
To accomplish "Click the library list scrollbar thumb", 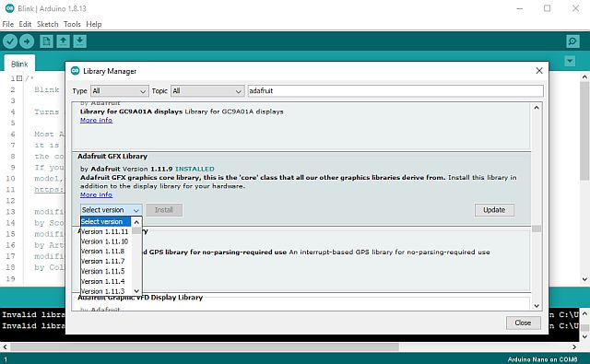I will [537, 229].
